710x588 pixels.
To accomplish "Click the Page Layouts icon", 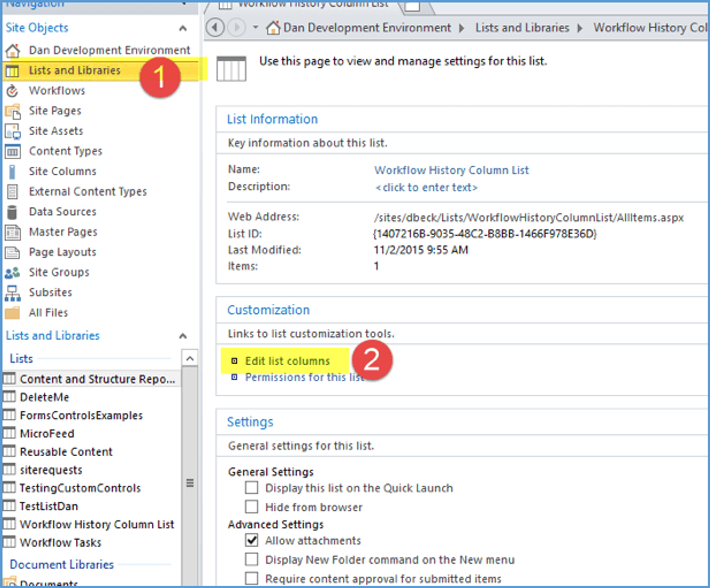I will [12, 252].
